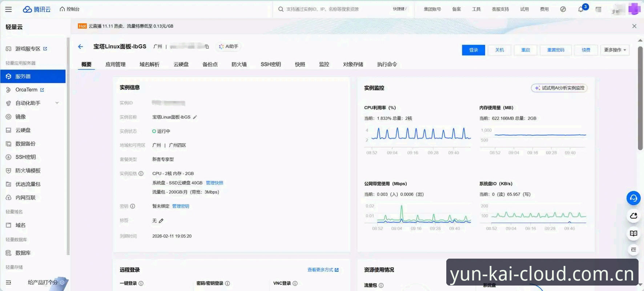Copy the instance IP address icon
The image size is (644, 291).
[207, 47]
